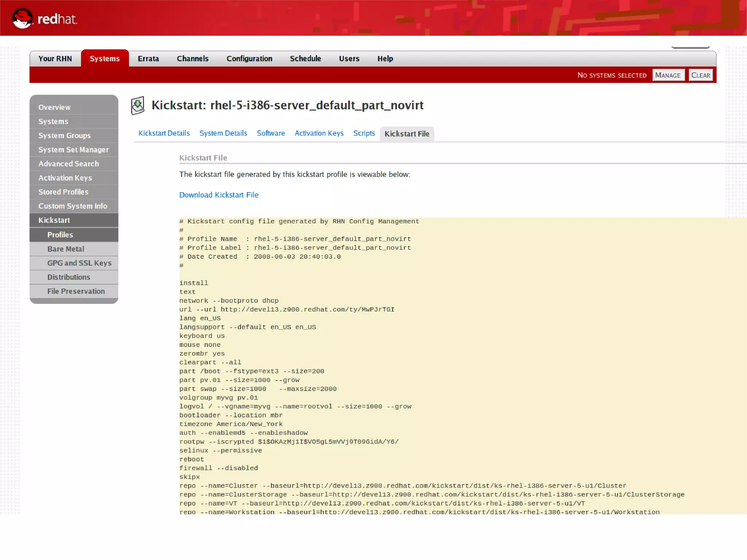Open the Your RHN tab
This screenshot has width=747, height=560.
[x=55, y=59]
